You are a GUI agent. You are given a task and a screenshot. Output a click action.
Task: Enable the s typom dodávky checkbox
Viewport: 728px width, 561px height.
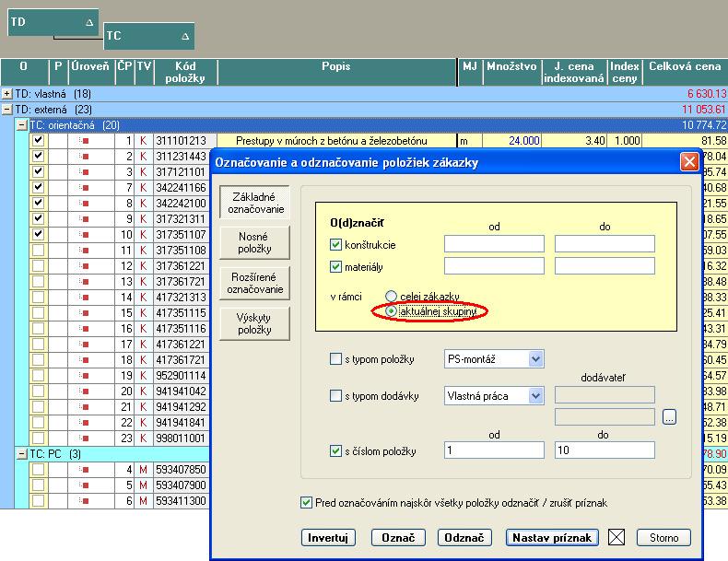point(335,396)
